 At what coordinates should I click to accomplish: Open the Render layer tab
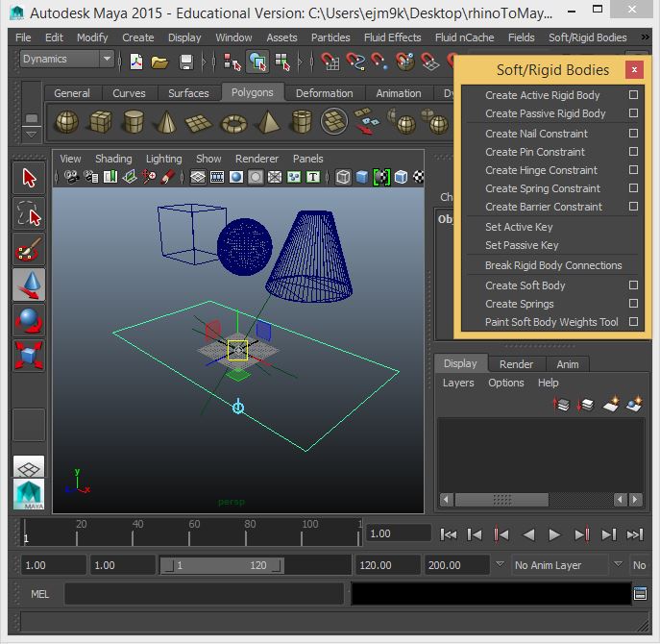pos(516,364)
